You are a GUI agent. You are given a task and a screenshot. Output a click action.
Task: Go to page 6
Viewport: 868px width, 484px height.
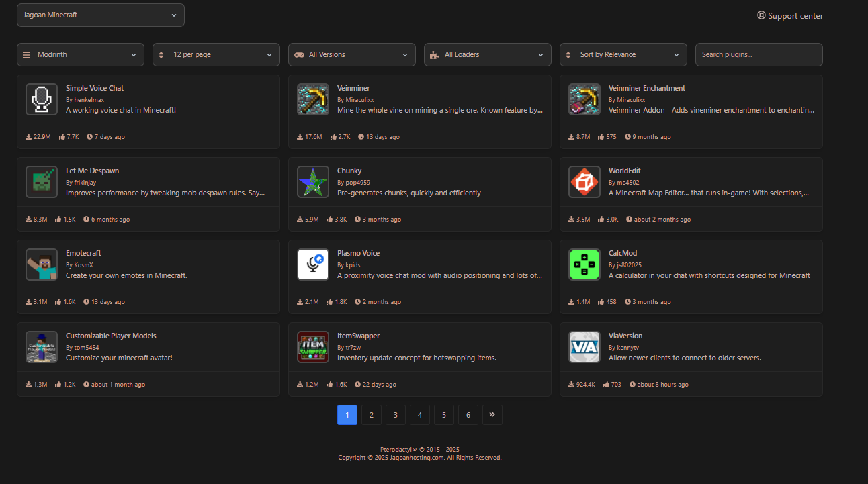point(468,415)
